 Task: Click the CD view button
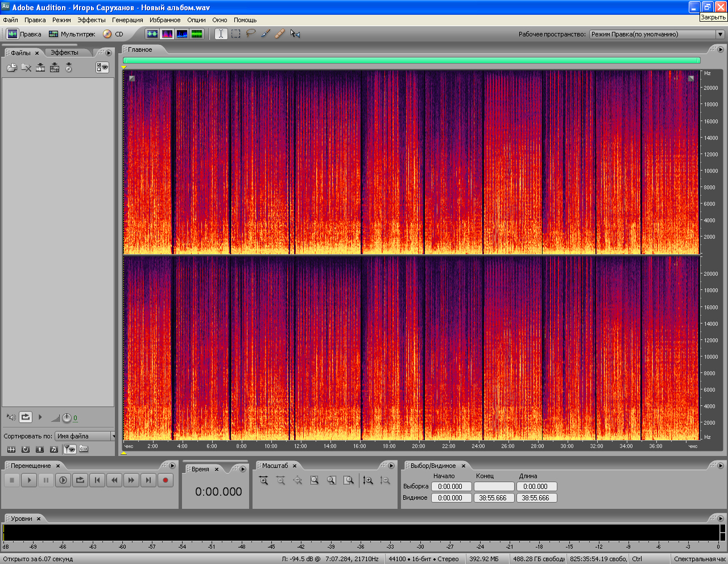[x=113, y=34]
